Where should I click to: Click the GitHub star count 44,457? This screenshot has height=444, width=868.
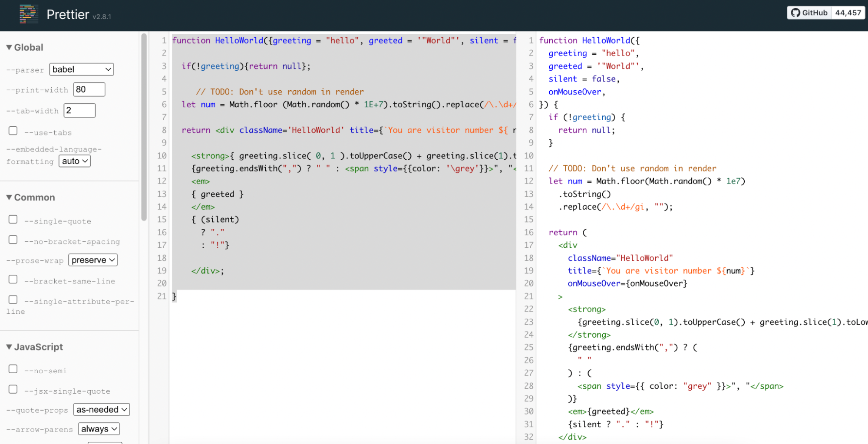[x=848, y=13]
